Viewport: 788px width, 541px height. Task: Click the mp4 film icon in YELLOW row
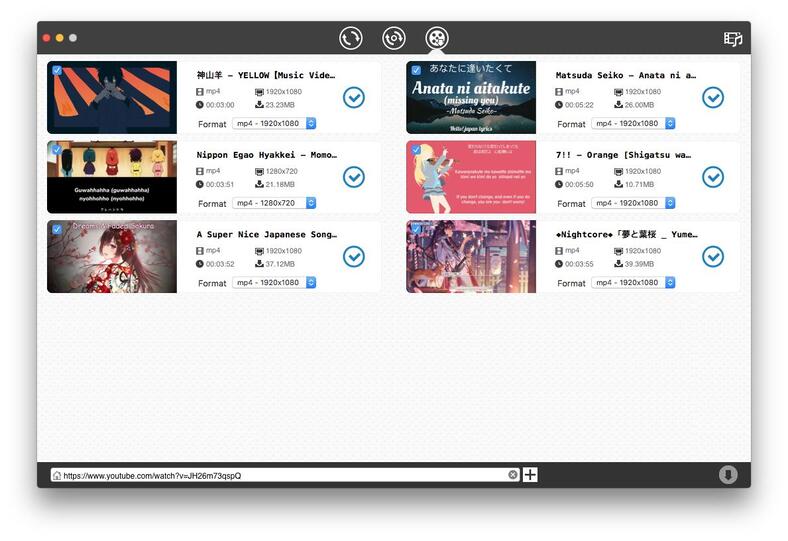click(x=200, y=91)
